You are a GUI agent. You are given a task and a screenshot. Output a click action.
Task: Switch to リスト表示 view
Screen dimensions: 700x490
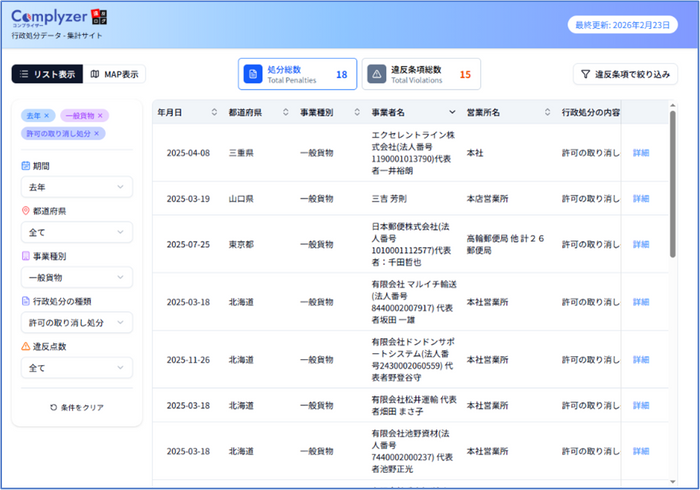pos(46,74)
